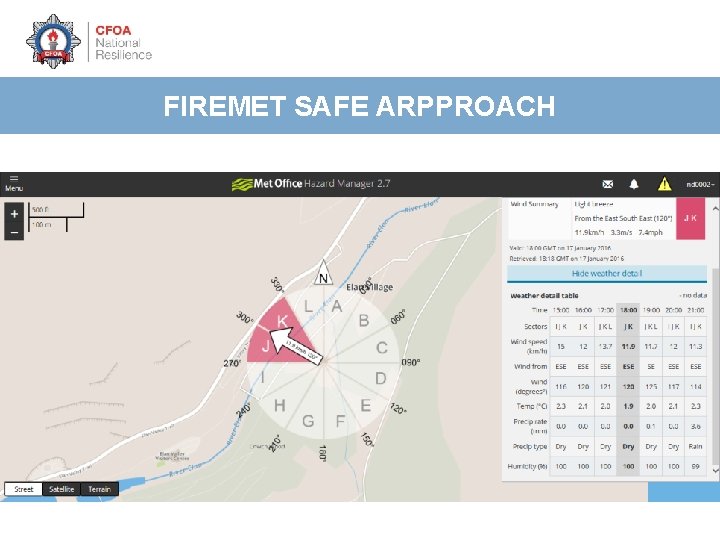Click the SE wind from cell
This screenshot has width=720, height=540.
point(651,367)
